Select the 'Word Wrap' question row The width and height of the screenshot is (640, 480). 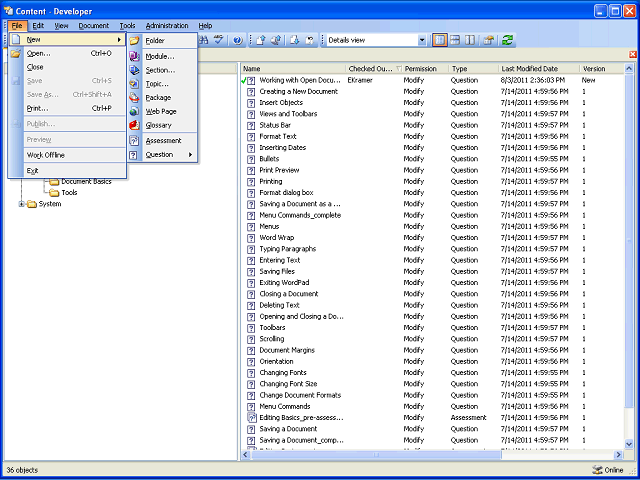pos(432,238)
